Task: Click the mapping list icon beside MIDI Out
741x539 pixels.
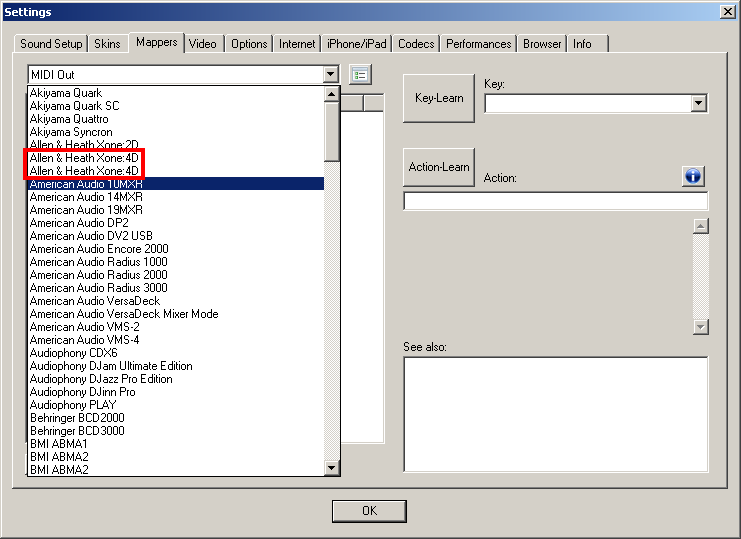Action: [x=361, y=75]
